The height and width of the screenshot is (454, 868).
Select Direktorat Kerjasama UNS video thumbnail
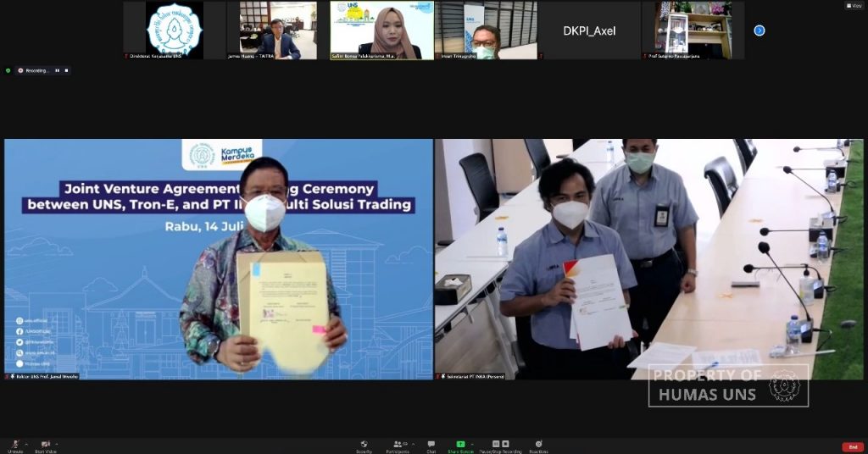point(175,30)
